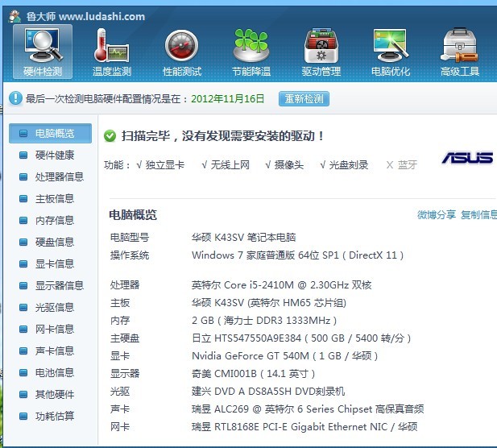Click the 瑞昱 RTL8168E network card value
The image size is (497, 448).
(304, 427)
